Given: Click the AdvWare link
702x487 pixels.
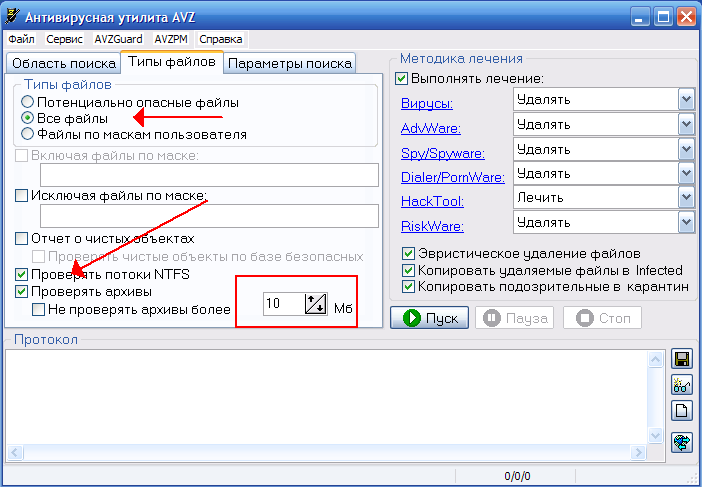Looking at the screenshot, I should [431, 128].
